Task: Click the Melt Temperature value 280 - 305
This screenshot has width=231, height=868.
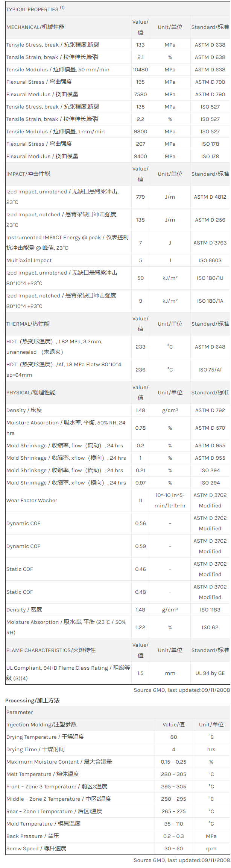Action: [173, 774]
